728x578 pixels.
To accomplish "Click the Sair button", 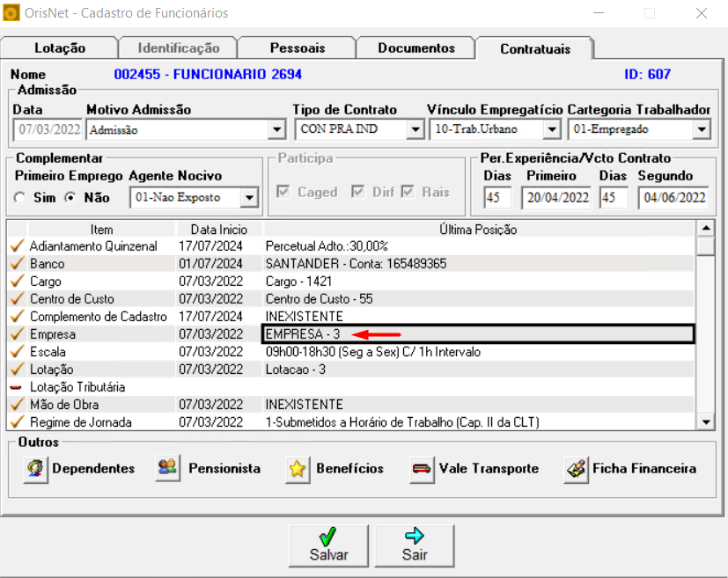I will (x=415, y=545).
